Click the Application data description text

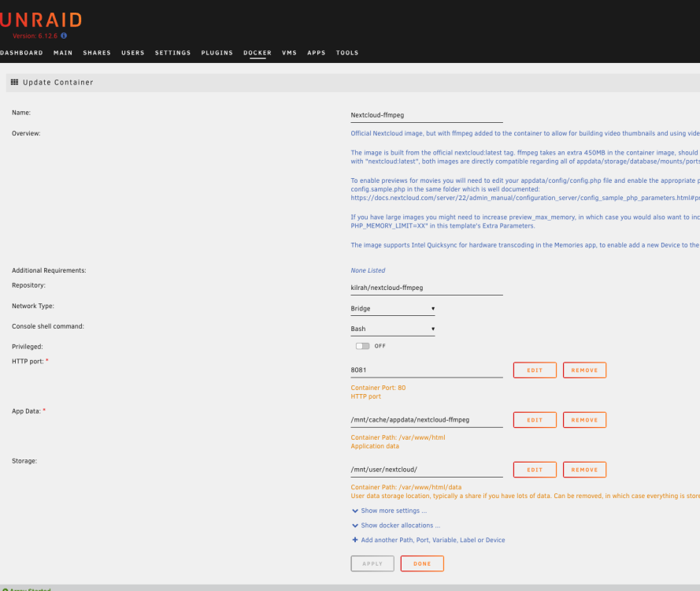tap(375, 446)
